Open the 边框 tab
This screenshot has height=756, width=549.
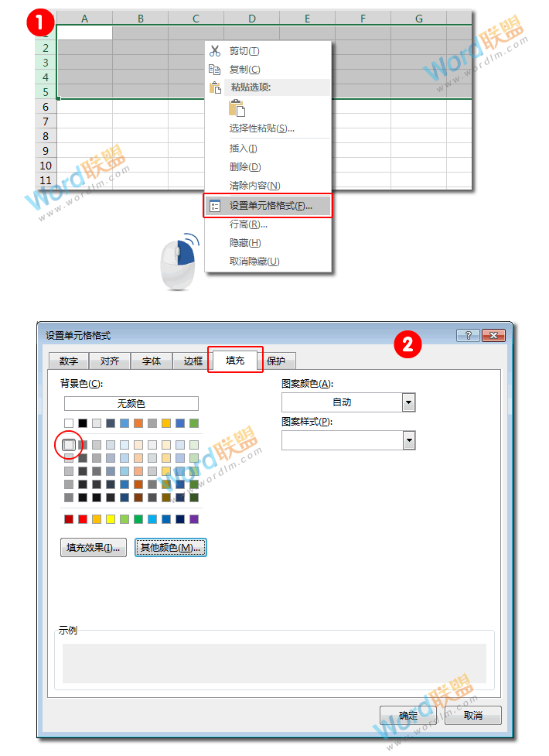coord(193,361)
